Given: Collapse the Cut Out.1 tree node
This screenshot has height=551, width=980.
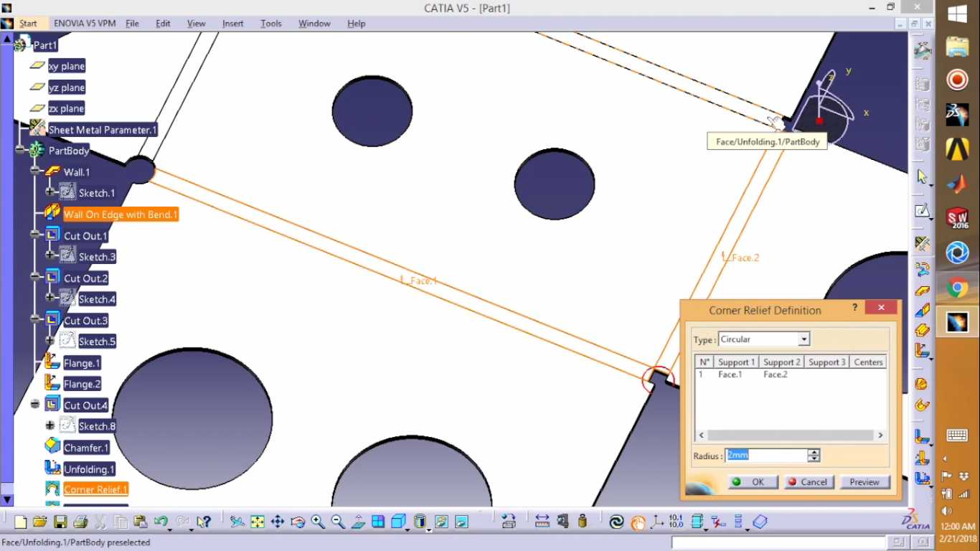Looking at the screenshot, I should [34, 235].
